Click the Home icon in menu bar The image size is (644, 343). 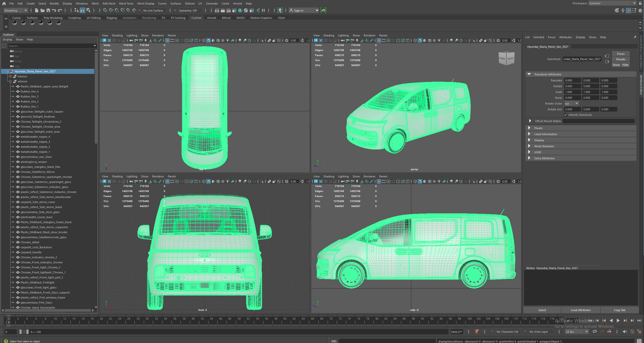[x=4, y=4]
